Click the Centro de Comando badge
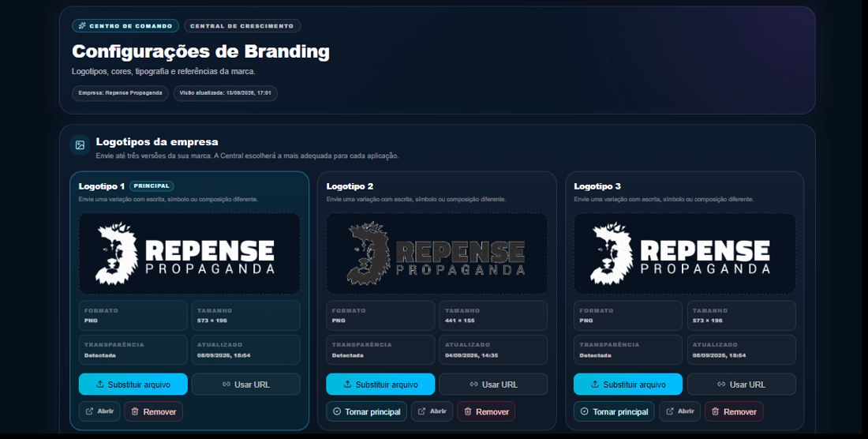Viewport: 868px width, 439px height. pyautogui.click(x=125, y=26)
